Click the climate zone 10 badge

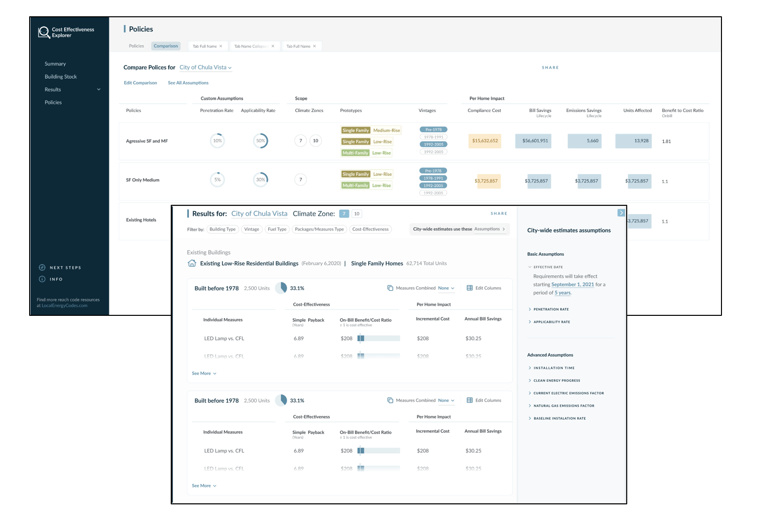coord(356,213)
